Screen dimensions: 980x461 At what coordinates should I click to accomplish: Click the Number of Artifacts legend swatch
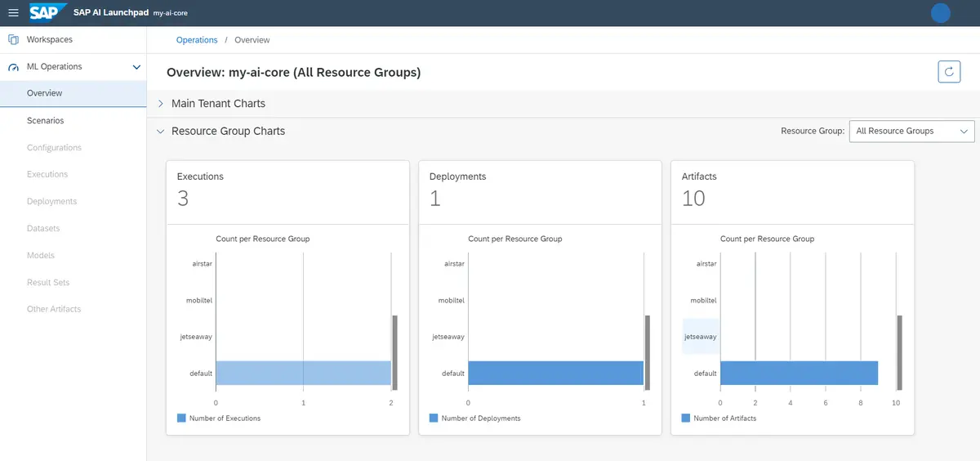point(686,418)
